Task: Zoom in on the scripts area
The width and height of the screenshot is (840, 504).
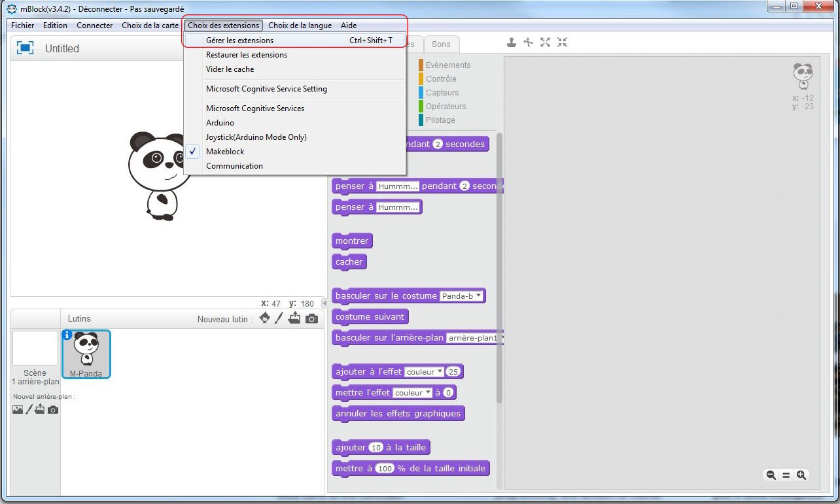Action: [x=801, y=475]
